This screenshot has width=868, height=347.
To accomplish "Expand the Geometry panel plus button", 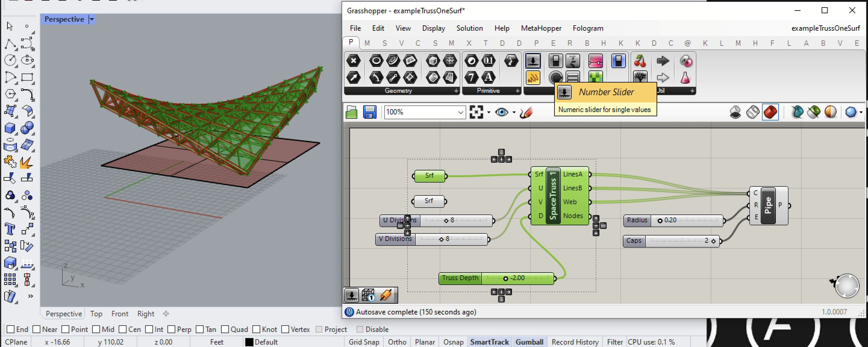I will (x=456, y=91).
